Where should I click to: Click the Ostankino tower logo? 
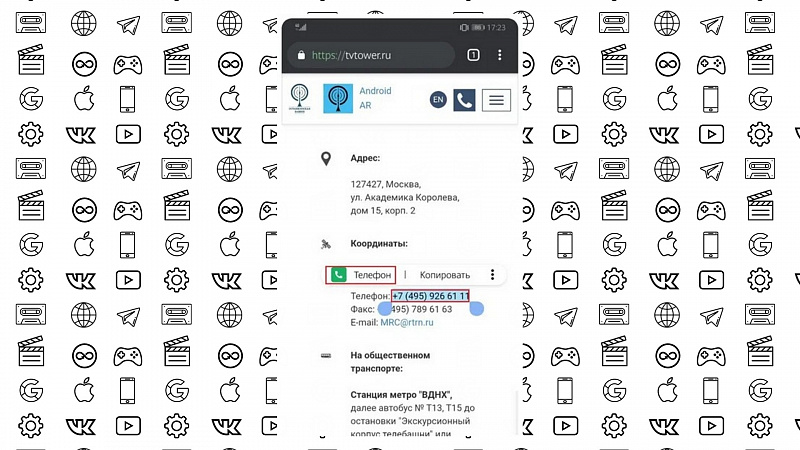click(299, 98)
